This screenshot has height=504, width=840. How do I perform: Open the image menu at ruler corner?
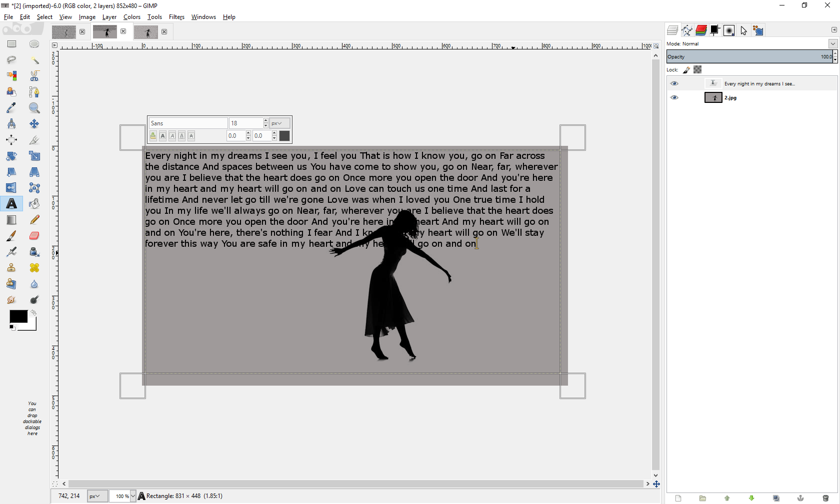pyautogui.click(x=54, y=45)
